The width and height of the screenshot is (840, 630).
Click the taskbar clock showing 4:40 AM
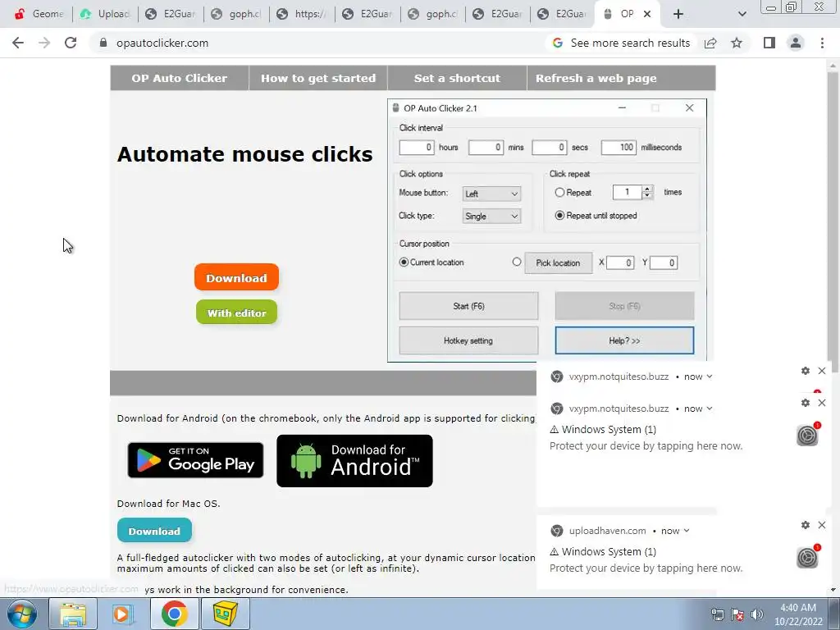click(x=798, y=614)
